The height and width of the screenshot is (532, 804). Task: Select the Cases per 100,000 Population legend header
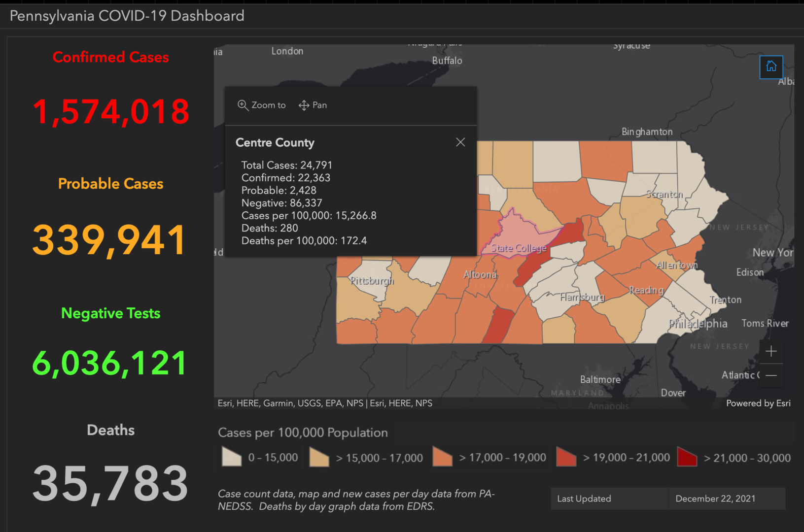pyautogui.click(x=303, y=432)
